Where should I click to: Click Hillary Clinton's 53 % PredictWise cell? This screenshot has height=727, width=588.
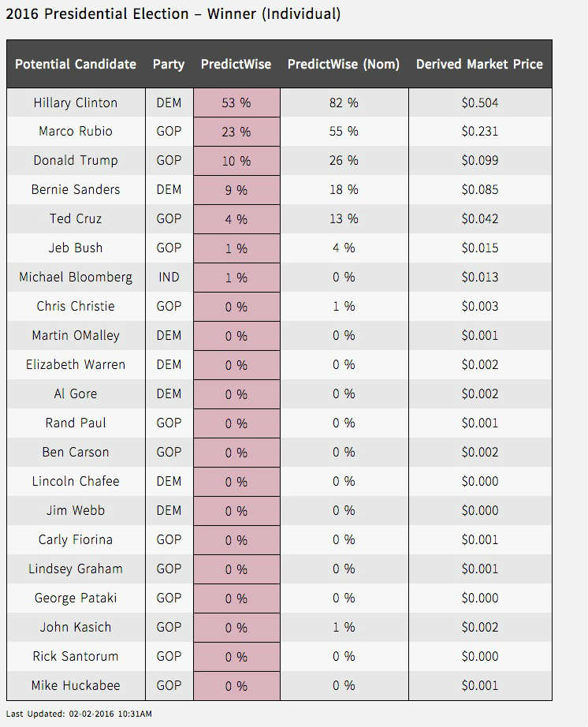tap(236, 103)
